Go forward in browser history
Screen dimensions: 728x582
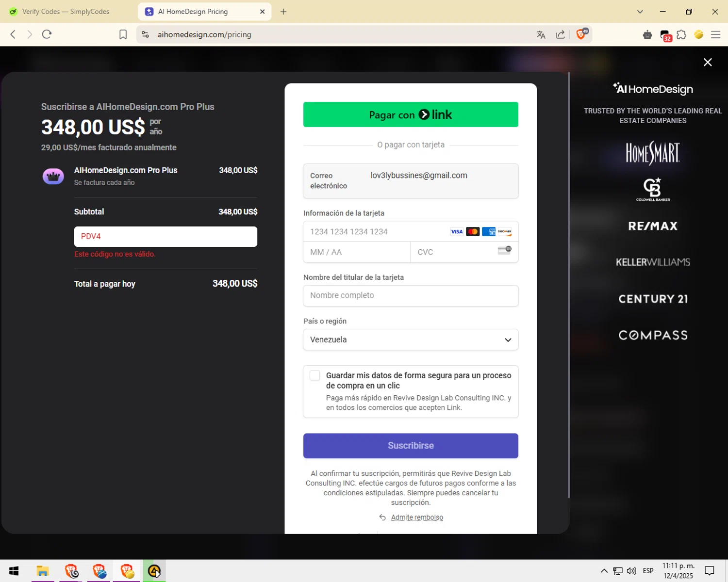tap(30, 34)
